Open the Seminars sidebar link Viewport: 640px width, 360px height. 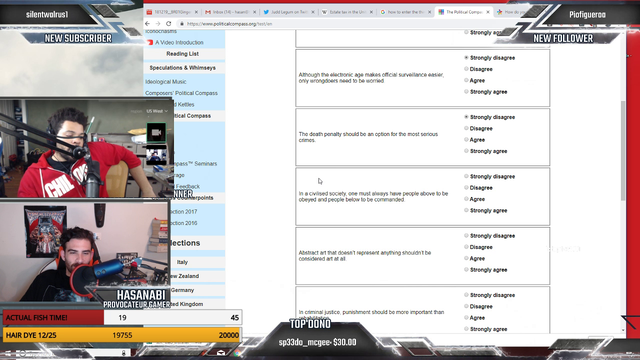[195, 164]
